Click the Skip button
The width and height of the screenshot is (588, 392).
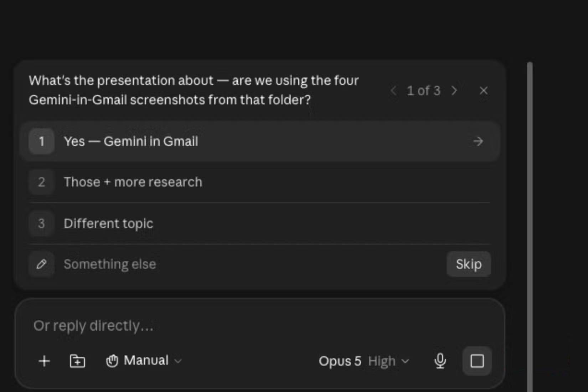tap(469, 264)
